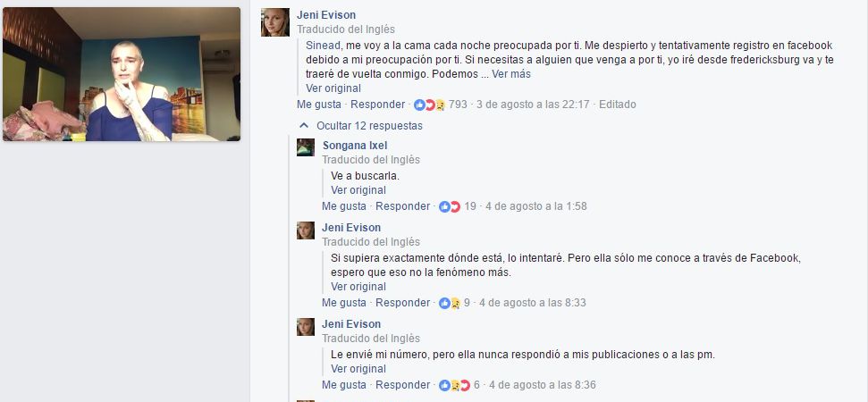Click reaction icons beside the 793 count
The width and height of the screenshot is (868, 402).
point(430,105)
